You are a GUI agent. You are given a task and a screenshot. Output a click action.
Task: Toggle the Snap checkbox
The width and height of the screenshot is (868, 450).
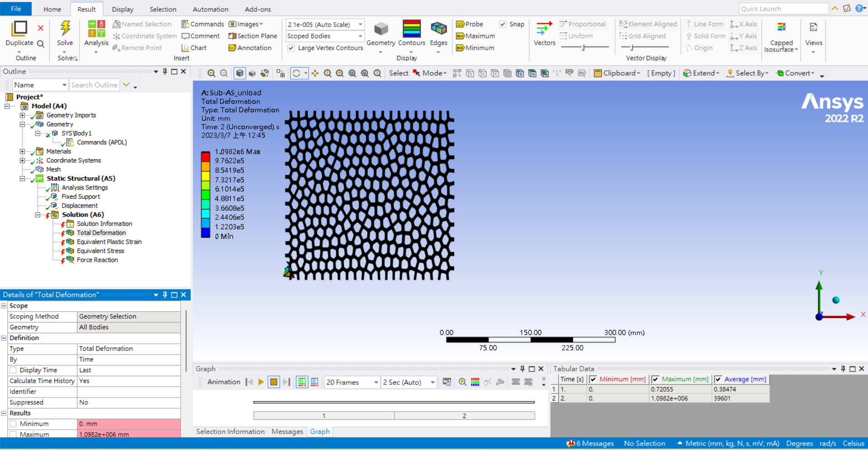click(503, 24)
